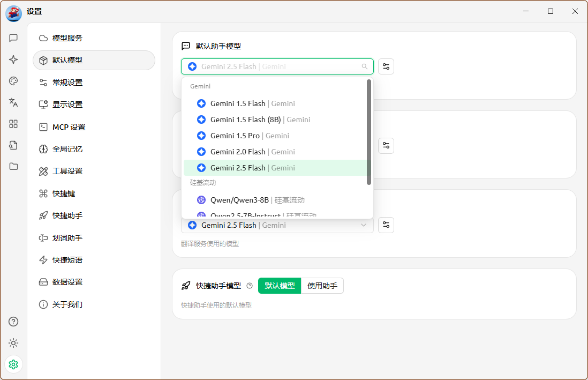
Task: Select 默认模型 in settings menu
Action: [x=94, y=60]
